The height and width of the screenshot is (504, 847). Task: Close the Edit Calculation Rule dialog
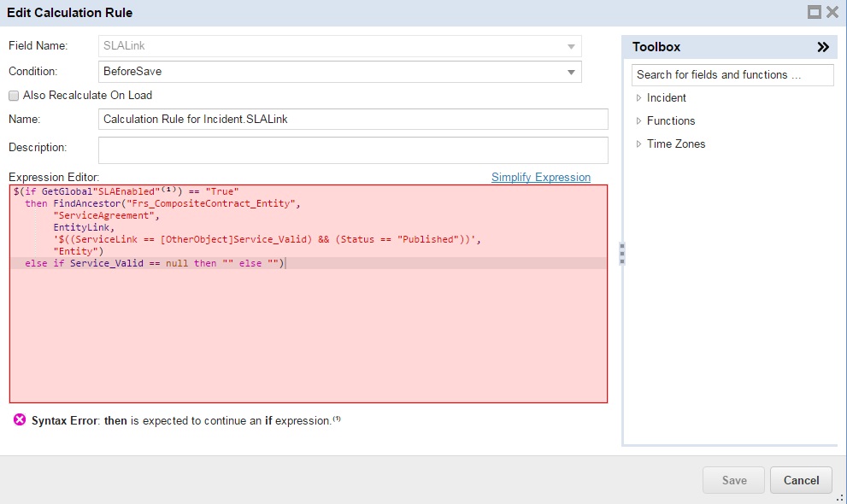click(832, 12)
